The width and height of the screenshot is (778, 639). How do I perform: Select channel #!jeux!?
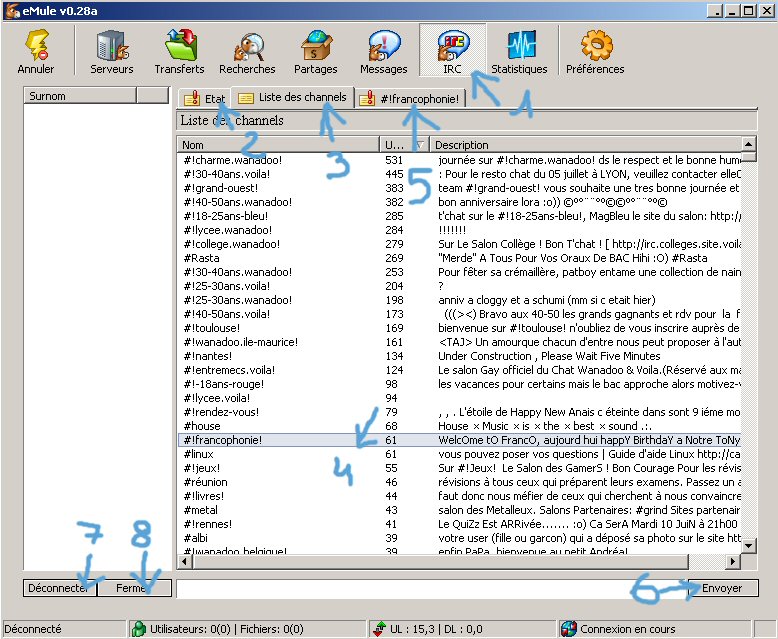(459, 468)
